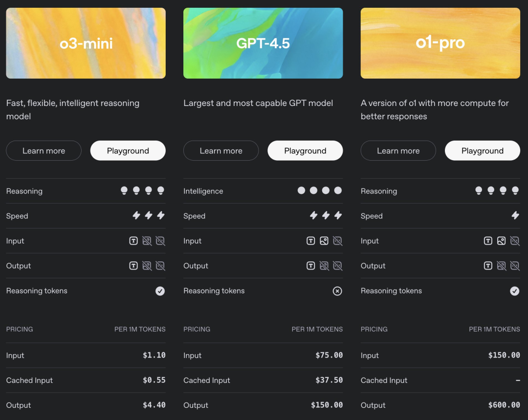
Task: Click the GPT-4.5 input price $75.00
Action: pyautogui.click(x=329, y=355)
